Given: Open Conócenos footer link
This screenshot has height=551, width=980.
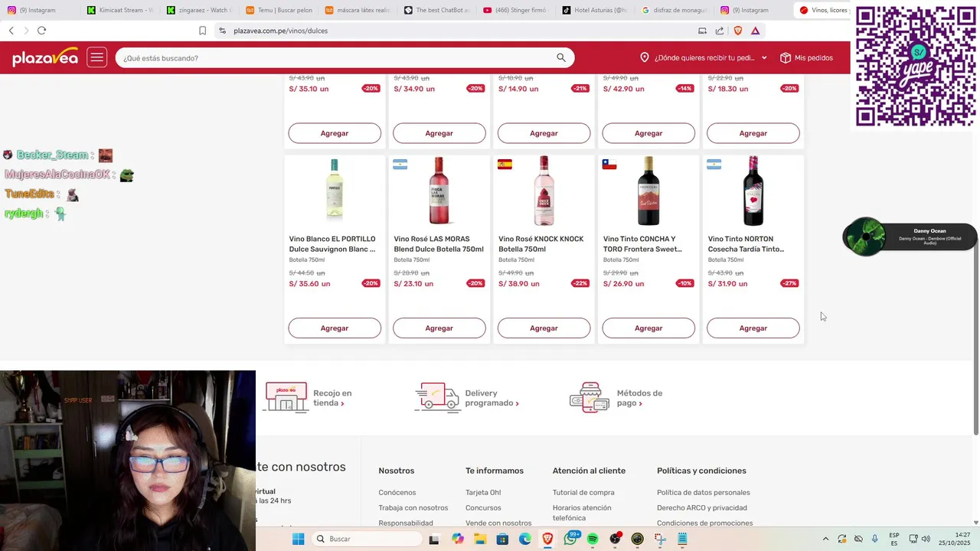Looking at the screenshot, I should coord(397,492).
